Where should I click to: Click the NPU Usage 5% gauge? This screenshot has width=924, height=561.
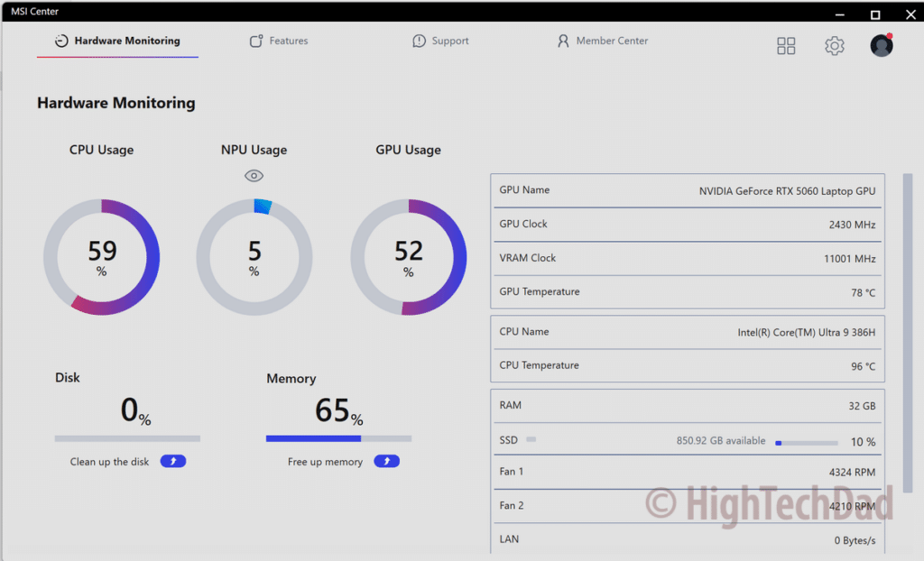[254, 257]
